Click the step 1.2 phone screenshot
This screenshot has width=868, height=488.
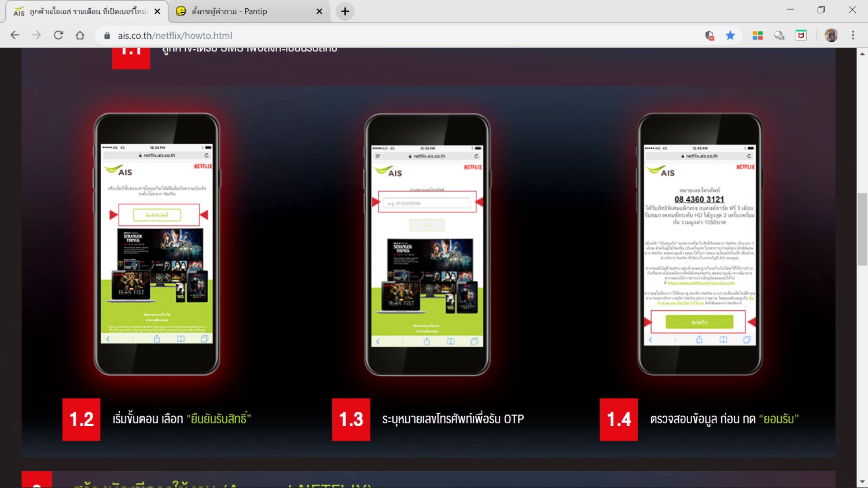pos(157,244)
